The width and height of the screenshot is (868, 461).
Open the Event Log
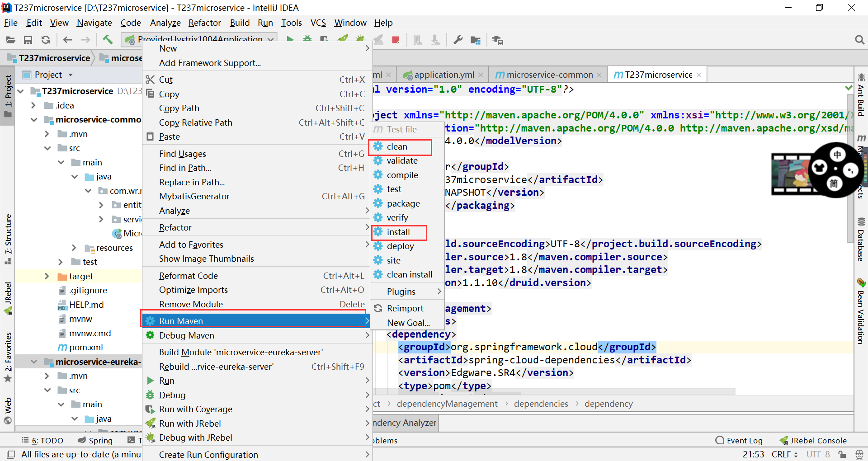pyautogui.click(x=739, y=440)
